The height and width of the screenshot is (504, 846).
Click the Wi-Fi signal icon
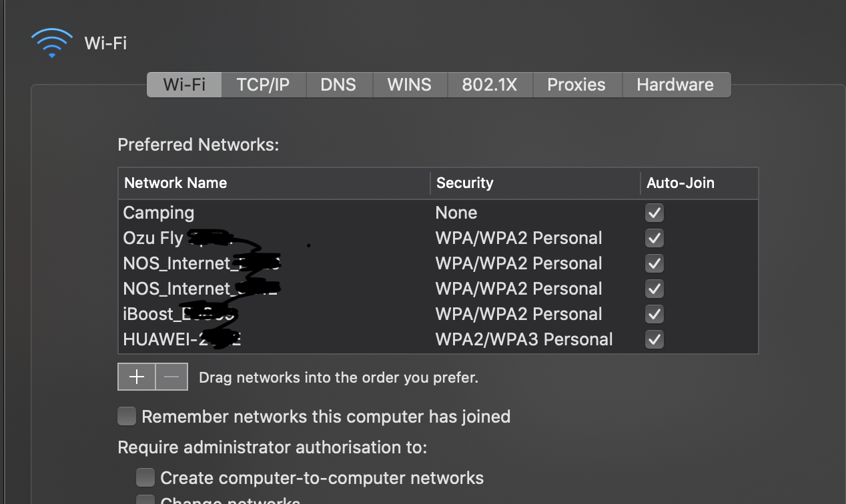click(x=52, y=43)
